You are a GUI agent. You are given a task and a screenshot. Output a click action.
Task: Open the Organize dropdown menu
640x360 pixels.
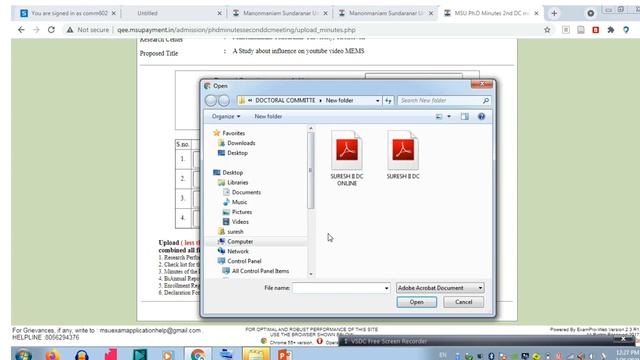pos(226,116)
